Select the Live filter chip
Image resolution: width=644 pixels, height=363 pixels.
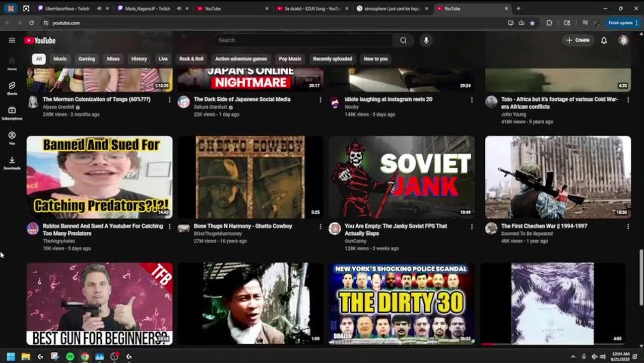tap(163, 59)
